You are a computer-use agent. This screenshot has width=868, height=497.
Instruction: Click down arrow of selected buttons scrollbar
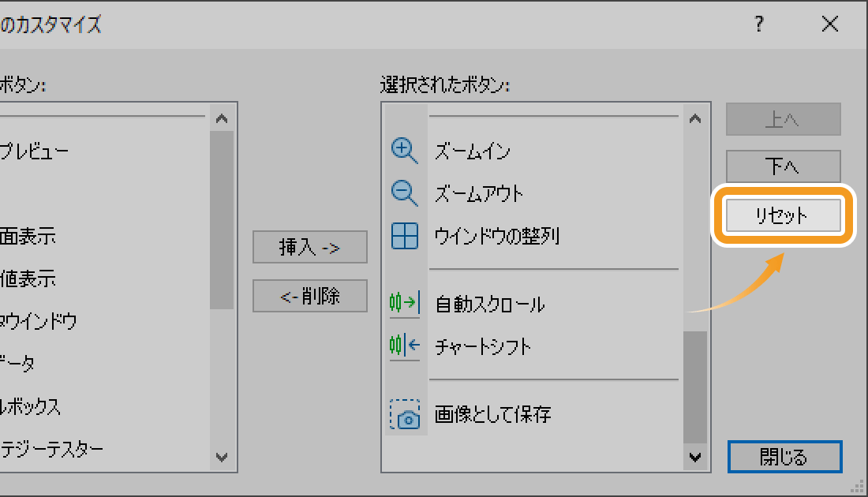click(695, 457)
